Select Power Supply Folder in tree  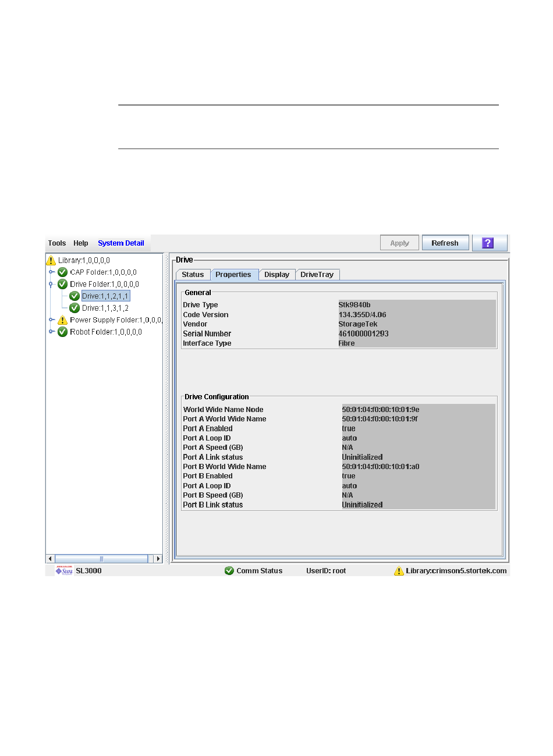[116, 320]
